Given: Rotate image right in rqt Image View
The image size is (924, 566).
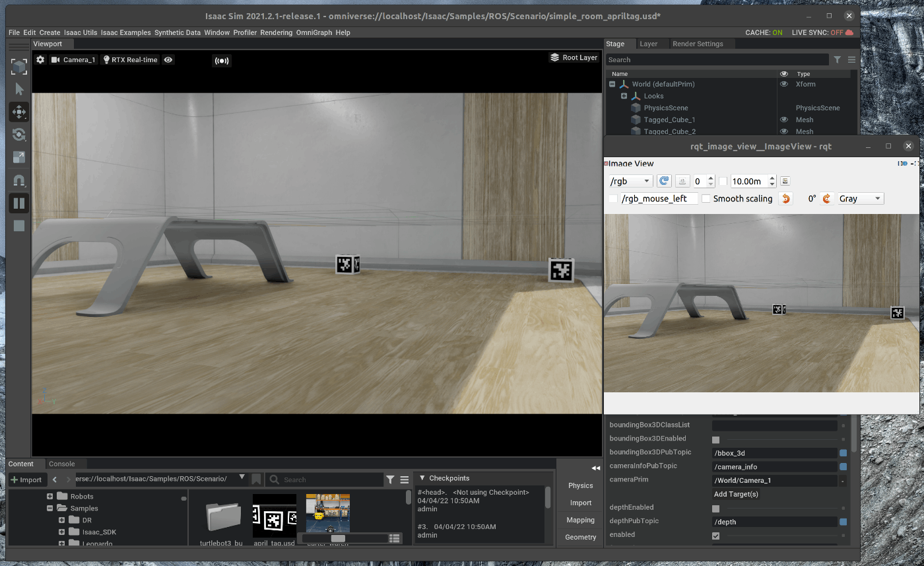Looking at the screenshot, I should pyautogui.click(x=827, y=198).
